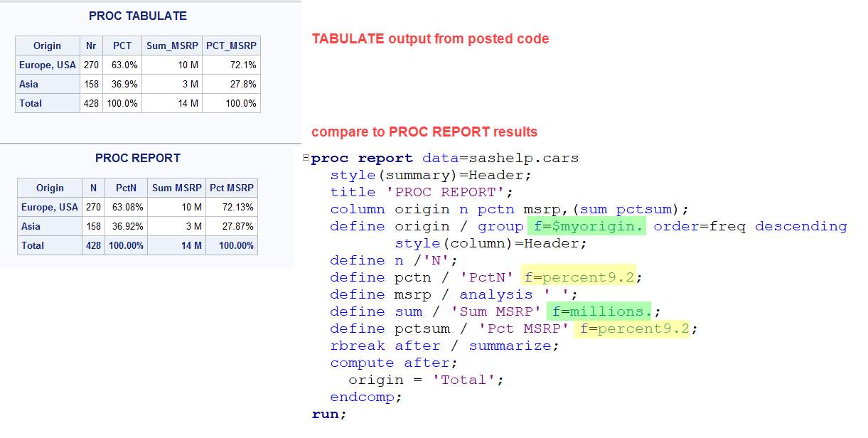
Task: Click highlighted f=percent9.2 on the pctsum line
Action: (x=635, y=328)
